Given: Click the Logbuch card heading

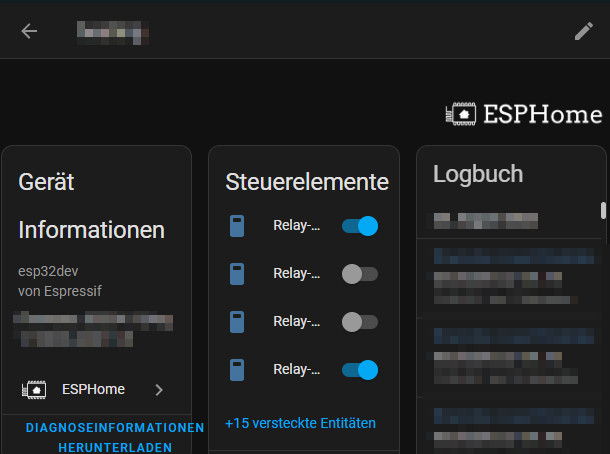Looking at the screenshot, I should [478, 174].
